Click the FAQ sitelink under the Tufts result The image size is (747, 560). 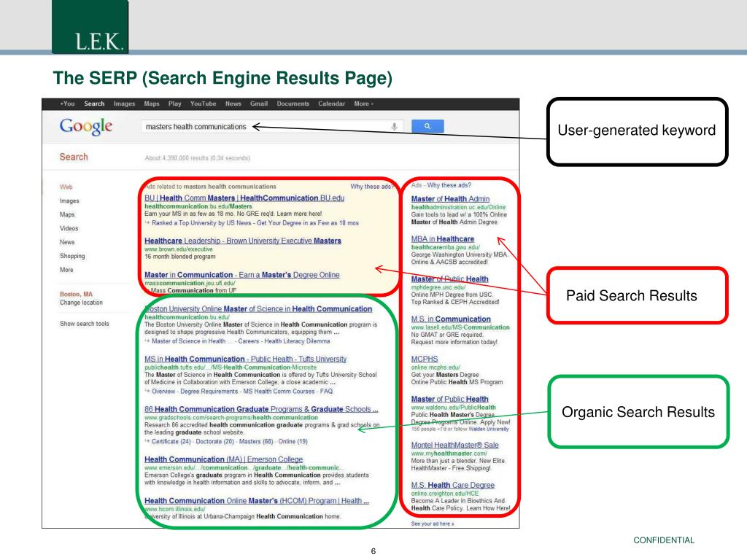click(x=326, y=392)
